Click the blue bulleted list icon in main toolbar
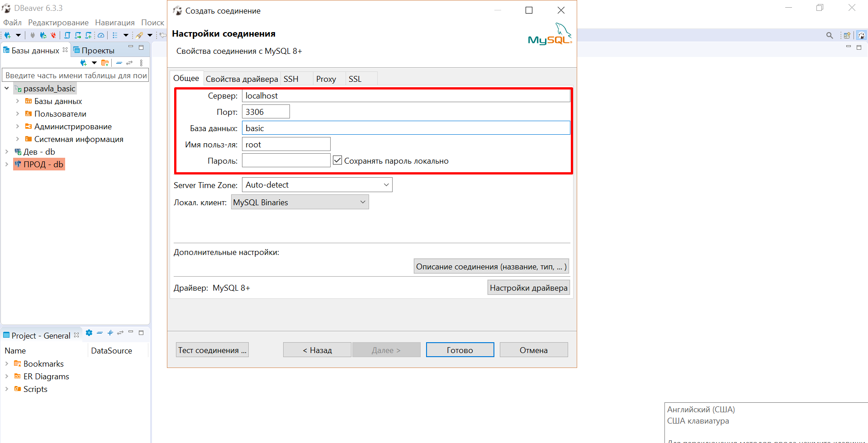Screen dimensions: 868x443 [115, 35]
